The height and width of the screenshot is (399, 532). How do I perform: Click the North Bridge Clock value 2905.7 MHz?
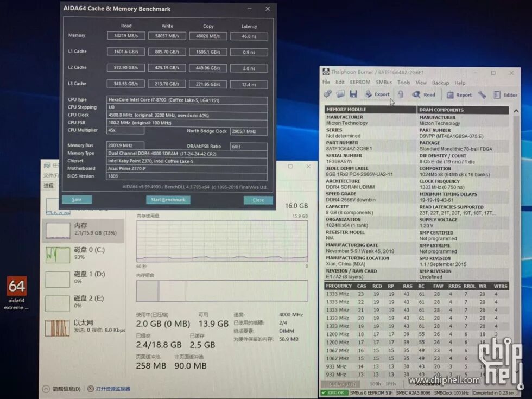249,131
